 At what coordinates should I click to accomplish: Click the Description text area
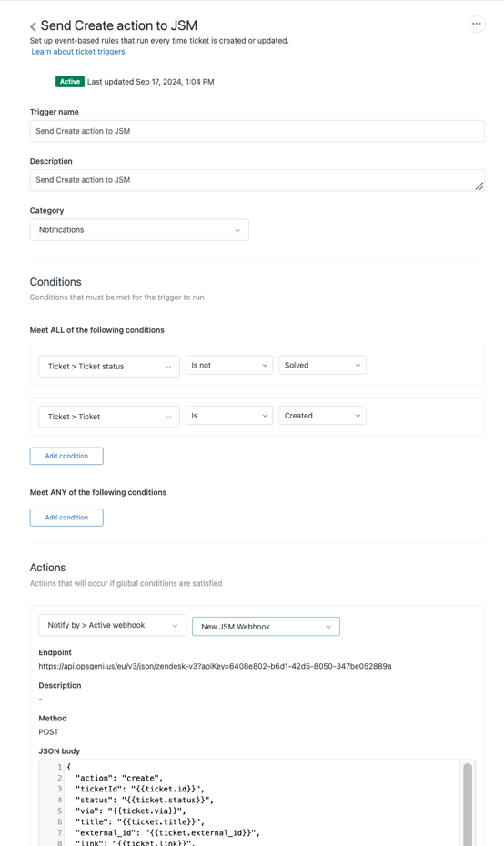tap(257, 180)
